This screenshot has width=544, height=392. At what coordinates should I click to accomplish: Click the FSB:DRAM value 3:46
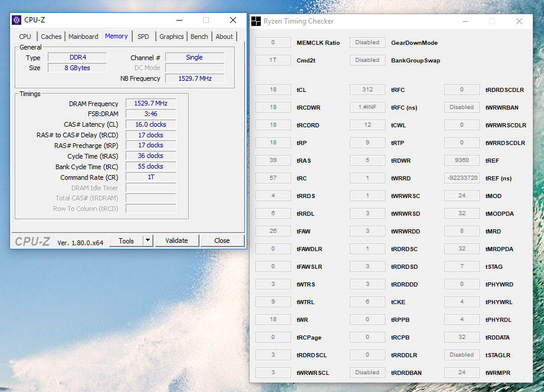click(x=150, y=114)
